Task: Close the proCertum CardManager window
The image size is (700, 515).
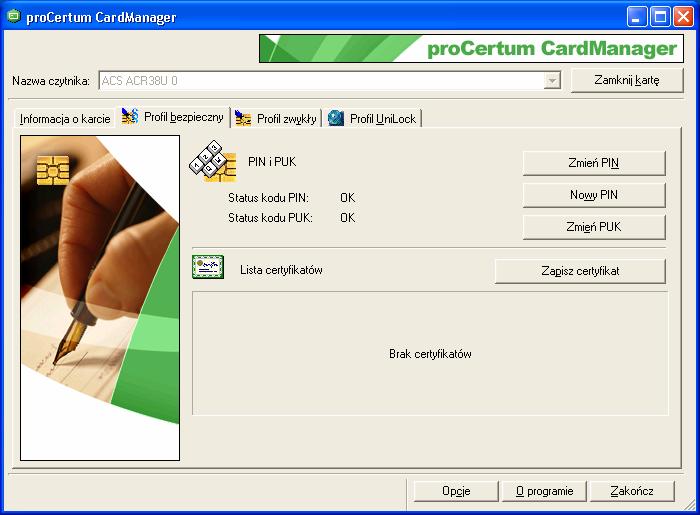Action: pos(683,17)
